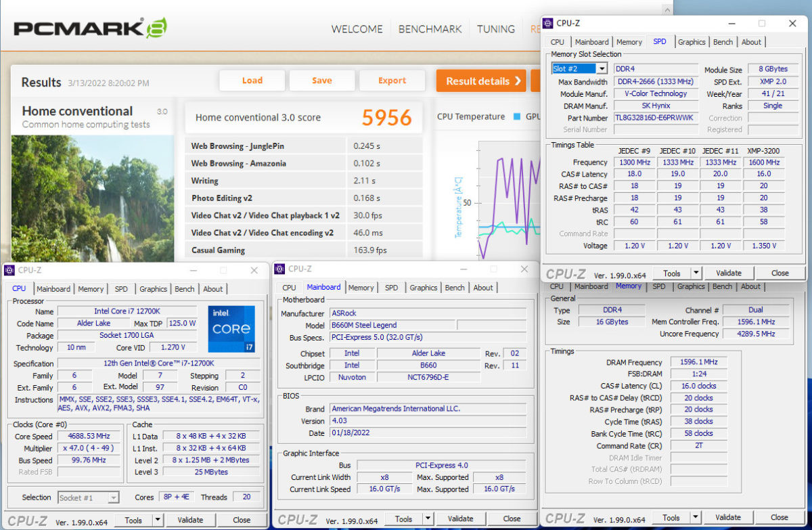Switch to Bench tab in Memory window
Screen dimensions: 812x530
pyautogui.click(x=723, y=286)
